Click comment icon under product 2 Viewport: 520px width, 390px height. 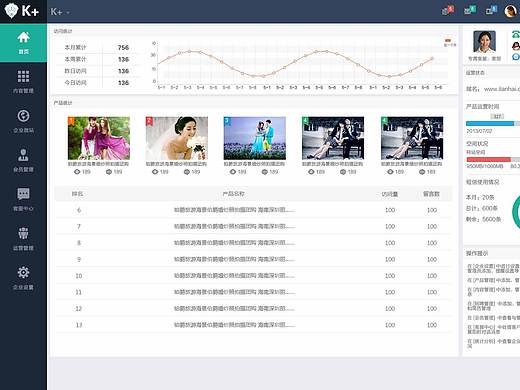[187, 172]
